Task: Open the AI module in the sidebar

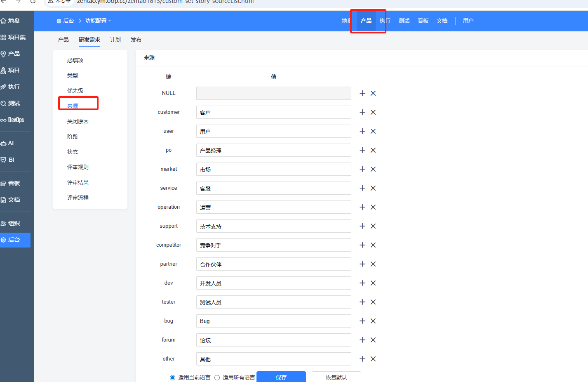Action: pos(8,143)
